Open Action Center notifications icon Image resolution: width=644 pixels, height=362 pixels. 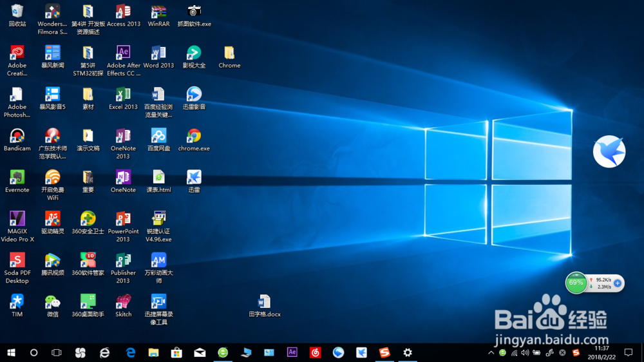click(x=629, y=352)
